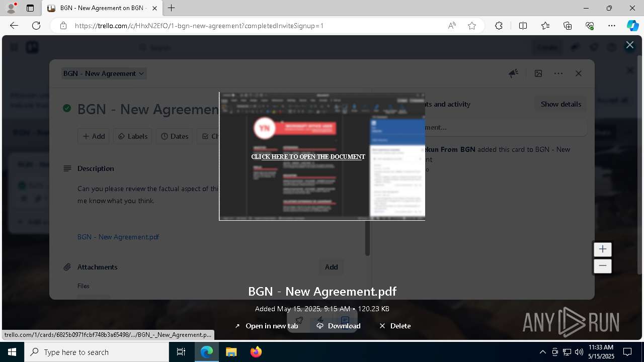Screen dimensions: 644x362
Task: Open Favorites list icon in Edge toolbar
Action: [545, 26]
